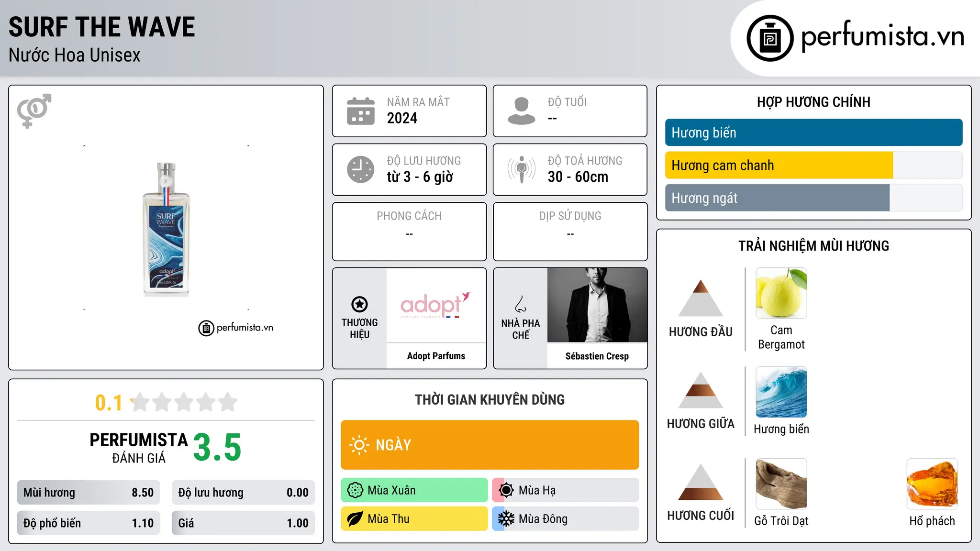Click the Trải nghiệm mùi hương heading

[x=813, y=246]
